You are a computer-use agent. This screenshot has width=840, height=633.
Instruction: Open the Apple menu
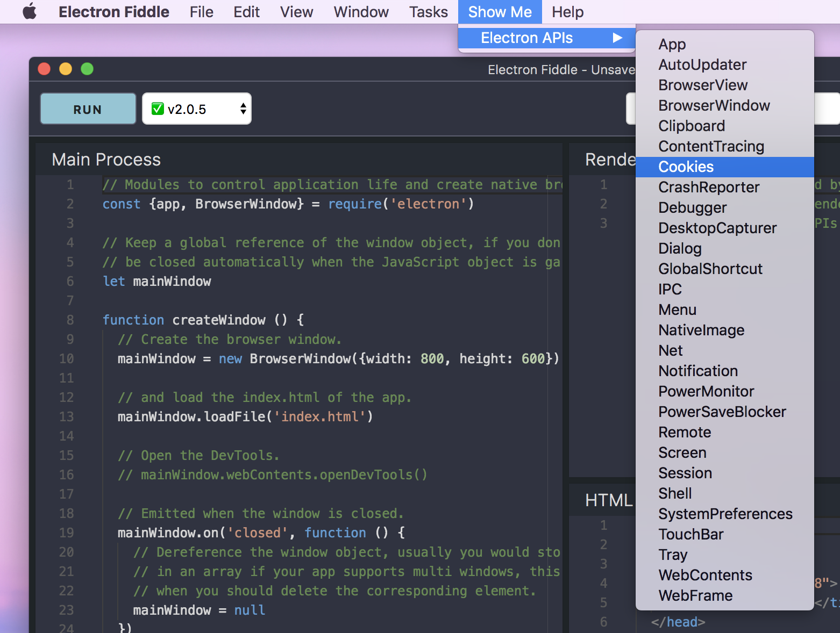[x=29, y=11]
